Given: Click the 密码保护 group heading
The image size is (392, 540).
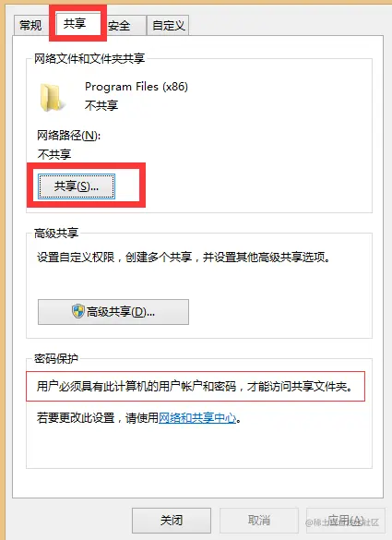Looking at the screenshot, I should (55, 358).
